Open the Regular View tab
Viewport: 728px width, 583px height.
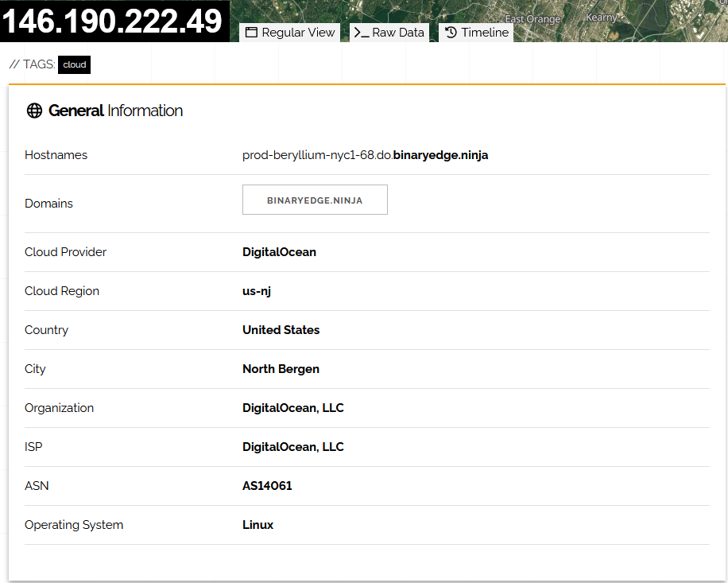(x=290, y=33)
